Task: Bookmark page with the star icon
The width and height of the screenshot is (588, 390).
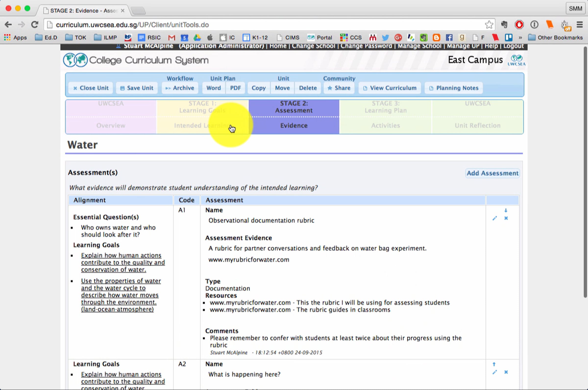Action: point(489,25)
